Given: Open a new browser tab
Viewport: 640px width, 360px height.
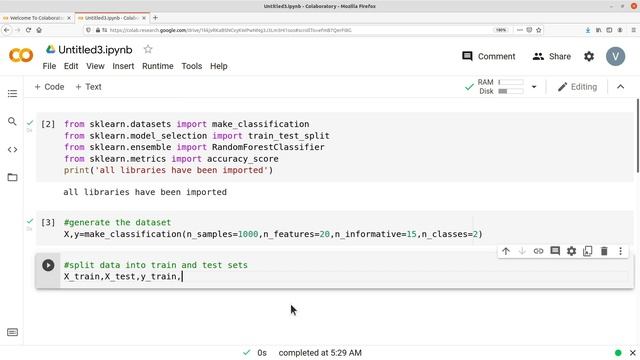Looking at the screenshot, I should (155, 18).
